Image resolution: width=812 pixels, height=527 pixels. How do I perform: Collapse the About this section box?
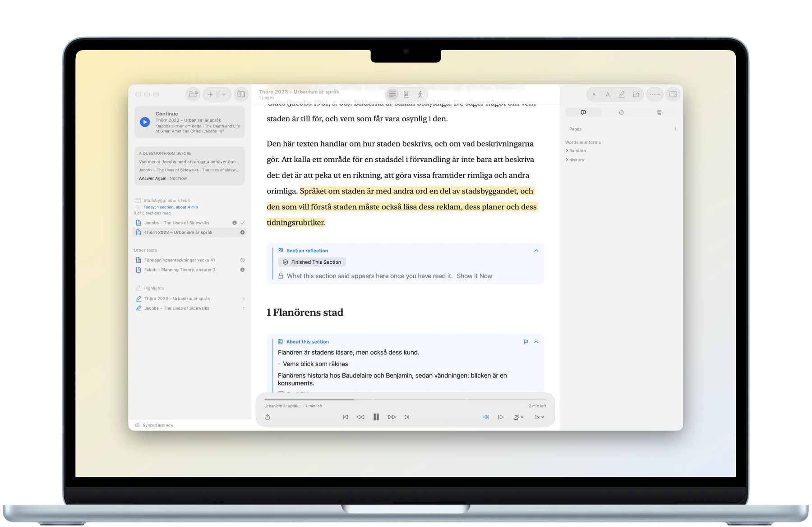tap(536, 342)
